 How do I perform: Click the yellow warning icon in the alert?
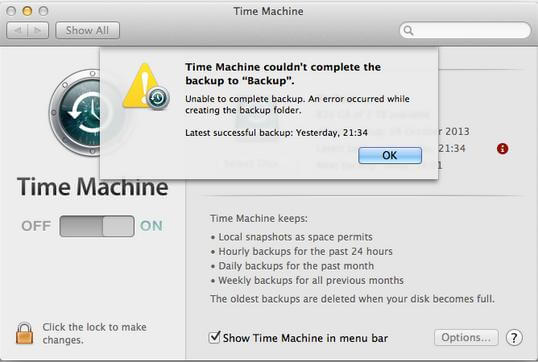(x=145, y=86)
